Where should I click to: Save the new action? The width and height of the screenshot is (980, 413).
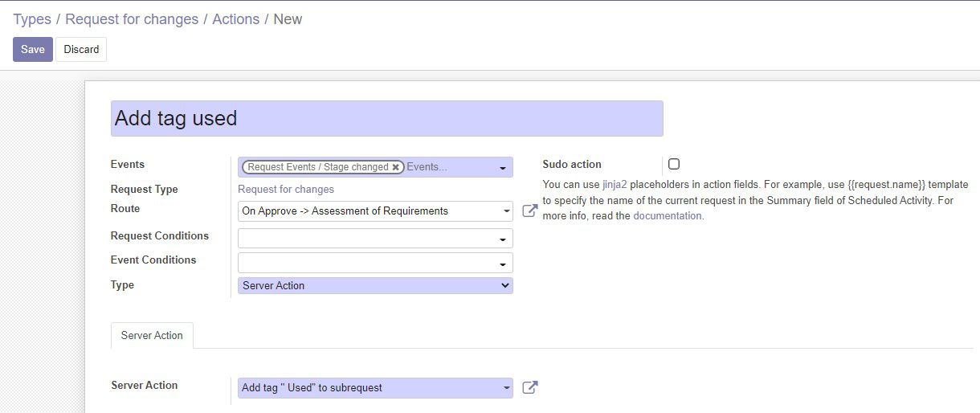33,49
